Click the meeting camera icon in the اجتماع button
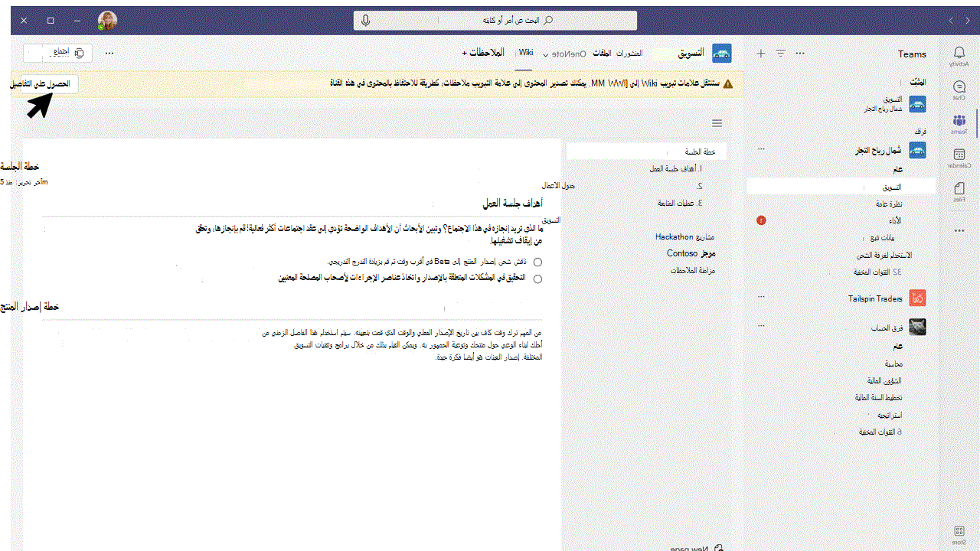The width and height of the screenshot is (980, 551). tap(80, 53)
